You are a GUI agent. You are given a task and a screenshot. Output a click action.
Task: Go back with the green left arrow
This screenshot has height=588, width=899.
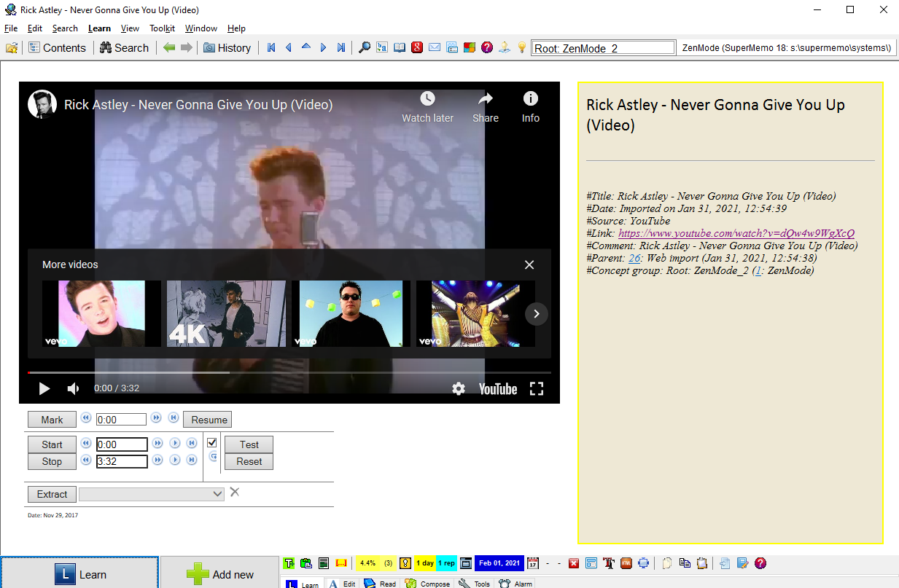pos(169,47)
